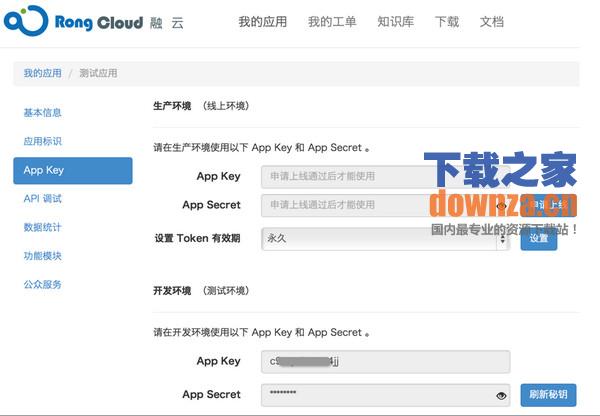This screenshot has height=416, width=600.
Task: Open 我的工单 in the top navigation
Action: [x=332, y=22]
